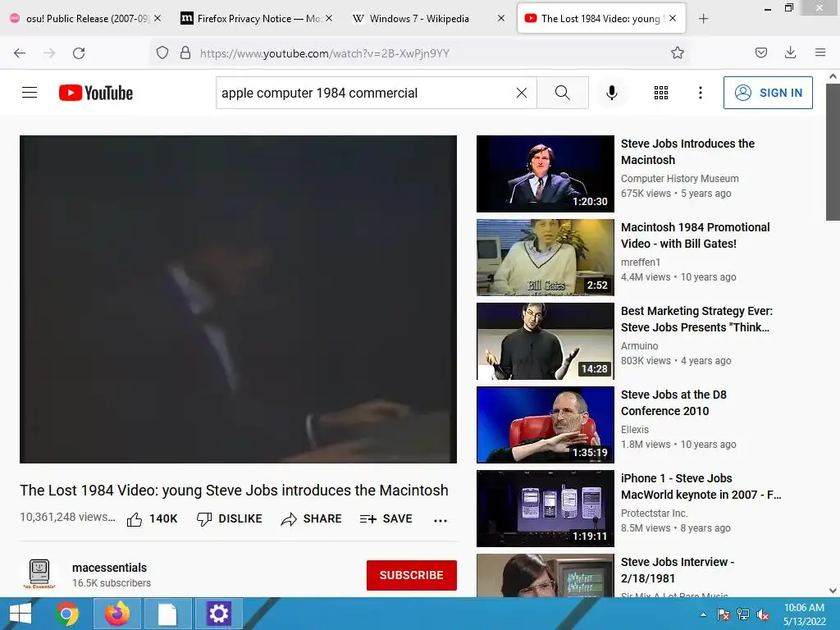Image resolution: width=840 pixels, height=630 pixels.
Task: Open more actions ellipsis under video
Action: [441, 520]
